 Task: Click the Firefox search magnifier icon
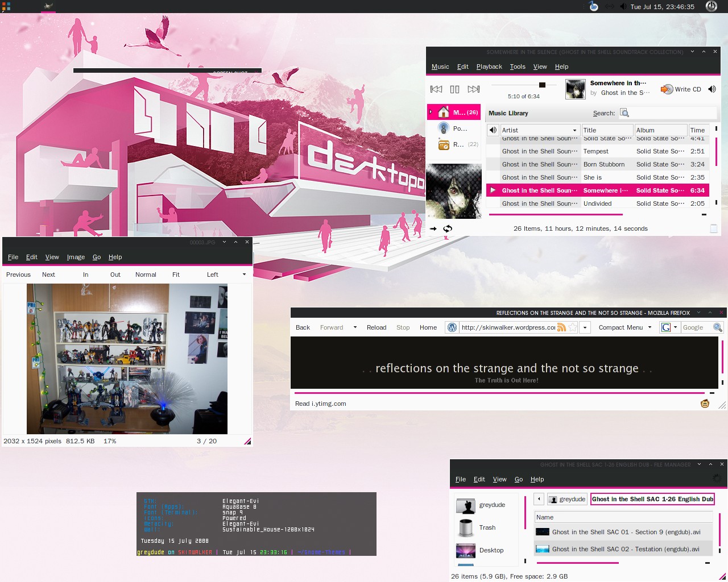[717, 327]
